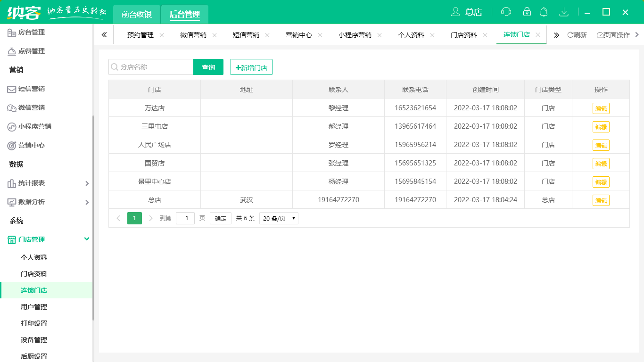Open 短信营销 in the left menu

pos(33,89)
